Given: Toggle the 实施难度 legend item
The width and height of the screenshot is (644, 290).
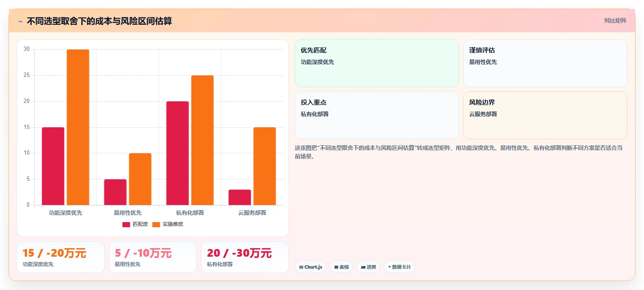Looking at the screenshot, I should tap(168, 224).
